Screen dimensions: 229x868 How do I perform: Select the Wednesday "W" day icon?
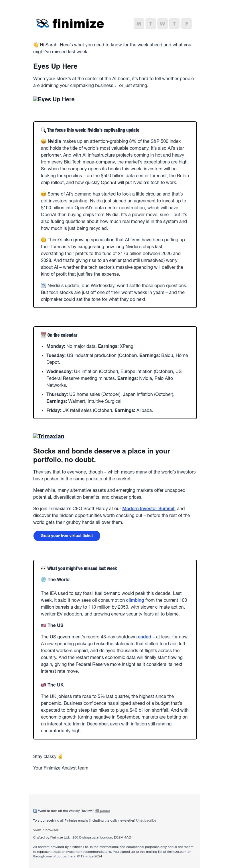click(x=163, y=24)
